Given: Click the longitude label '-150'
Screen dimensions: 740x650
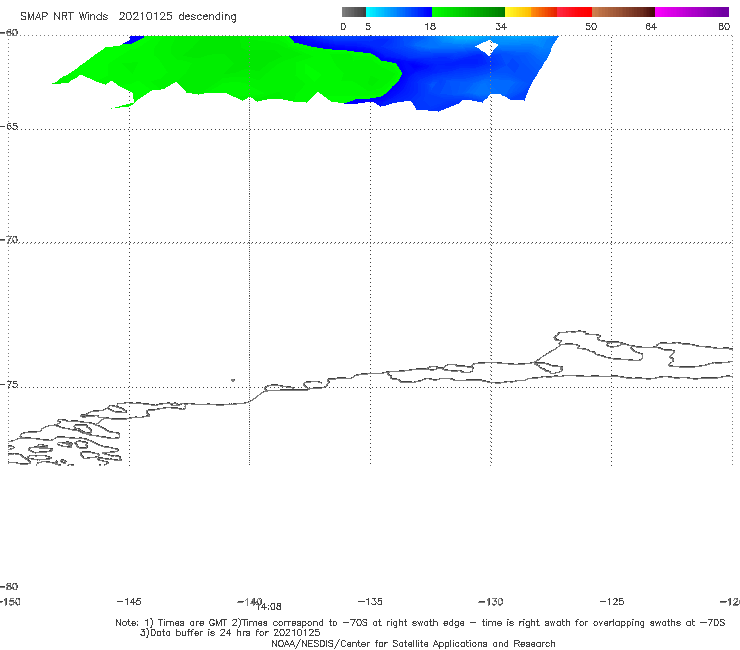Looking at the screenshot, I should tap(10, 602).
